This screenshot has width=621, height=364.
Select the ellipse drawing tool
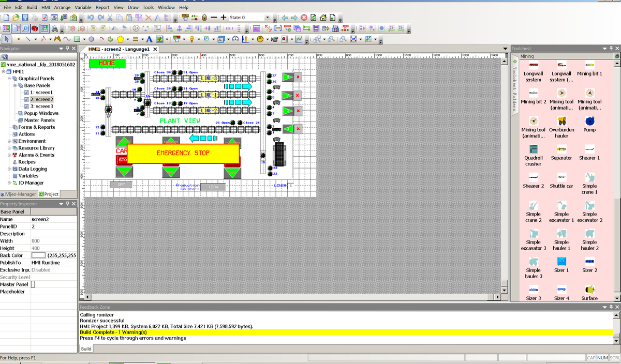(91, 39)
